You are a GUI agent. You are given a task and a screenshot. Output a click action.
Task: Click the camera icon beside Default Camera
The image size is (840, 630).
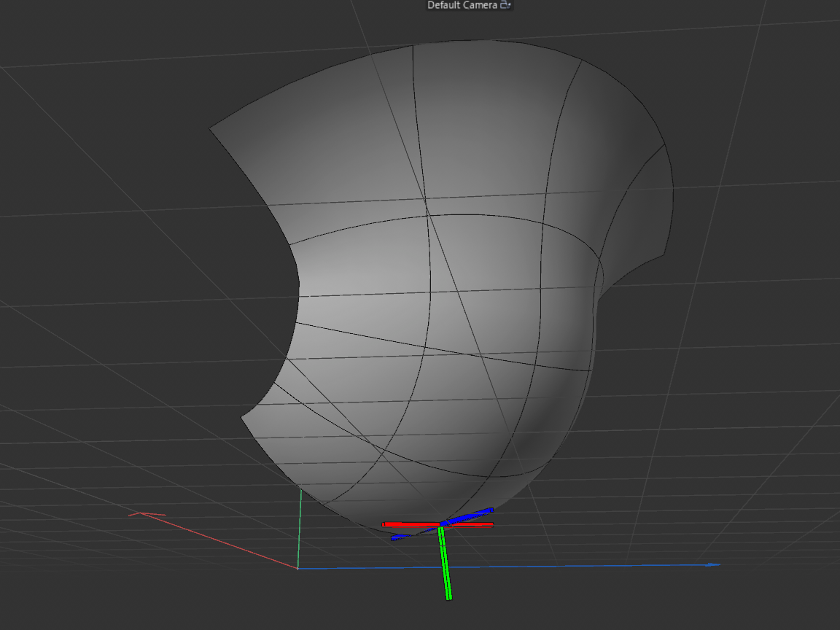(x=506, y=5)
